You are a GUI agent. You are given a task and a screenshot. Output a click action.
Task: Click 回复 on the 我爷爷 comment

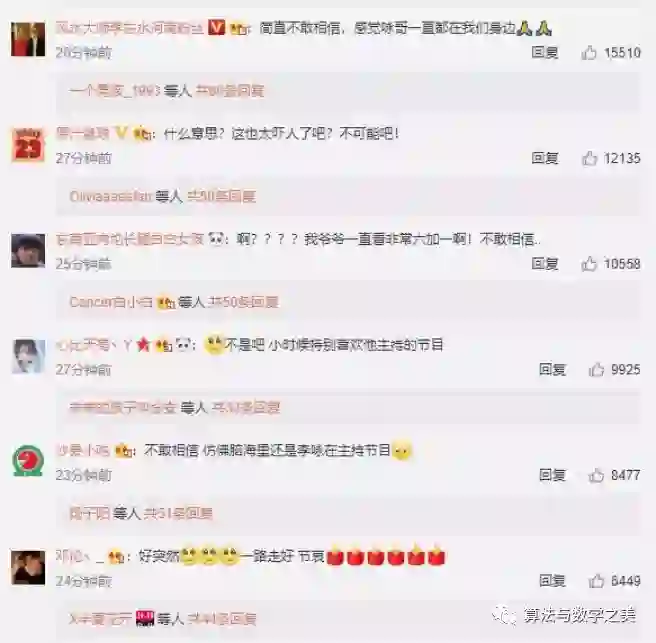[x=545, y=264]
